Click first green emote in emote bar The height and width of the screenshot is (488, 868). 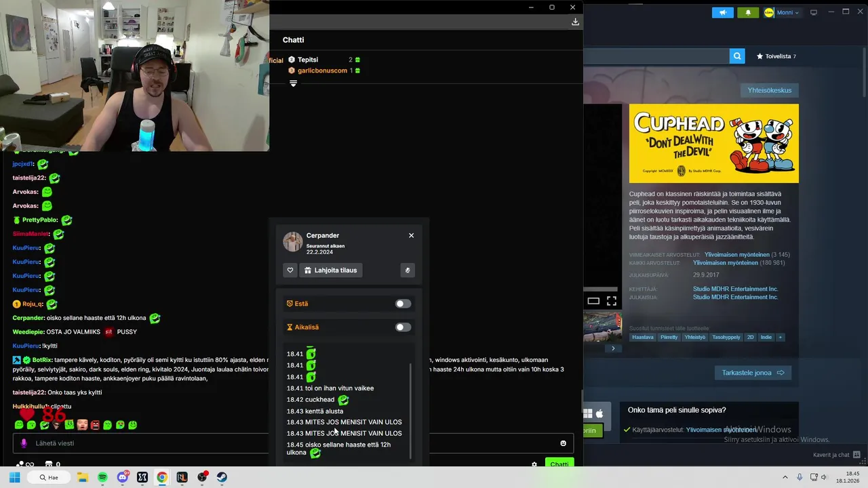[x=19, y=425]
